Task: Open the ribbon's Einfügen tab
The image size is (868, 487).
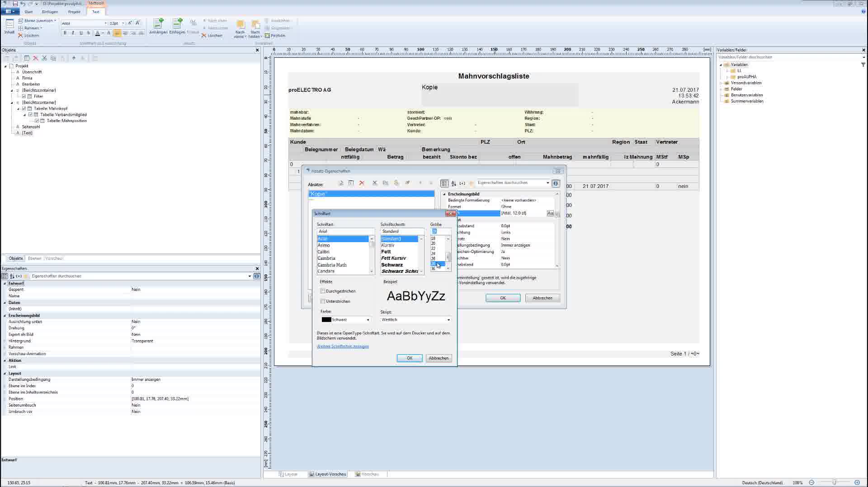Action: click(50, 12)
